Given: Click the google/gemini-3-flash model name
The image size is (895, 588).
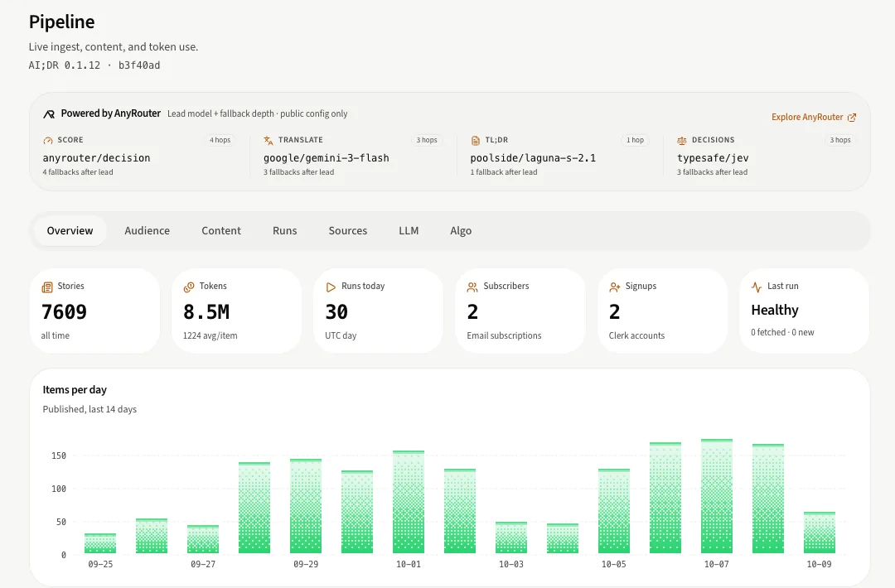Looking at the screenshot, I should click(327, 158).
